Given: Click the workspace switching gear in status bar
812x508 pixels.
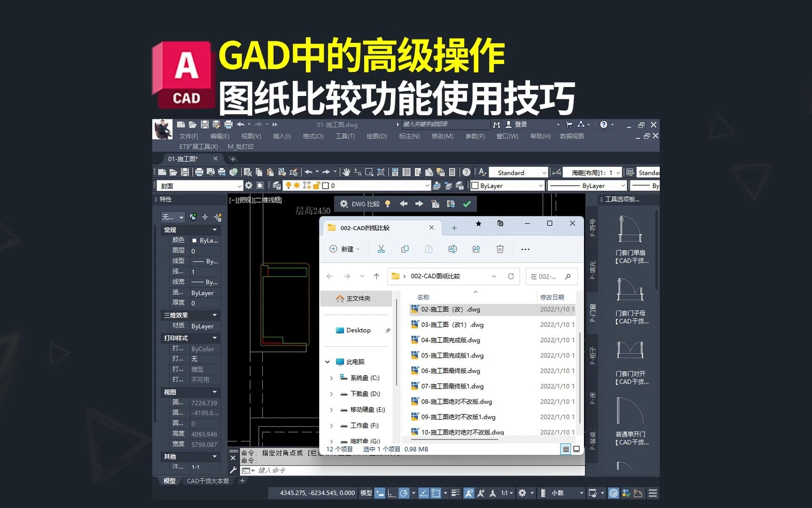Looking at the screenshot, I should pos(522,493).
